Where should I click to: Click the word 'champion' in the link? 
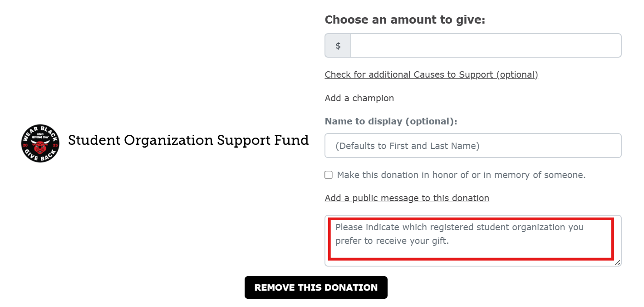[373, 98]
